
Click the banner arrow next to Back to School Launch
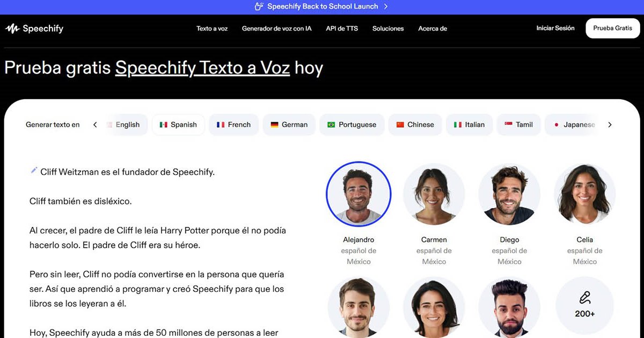(x=386, y=6)
